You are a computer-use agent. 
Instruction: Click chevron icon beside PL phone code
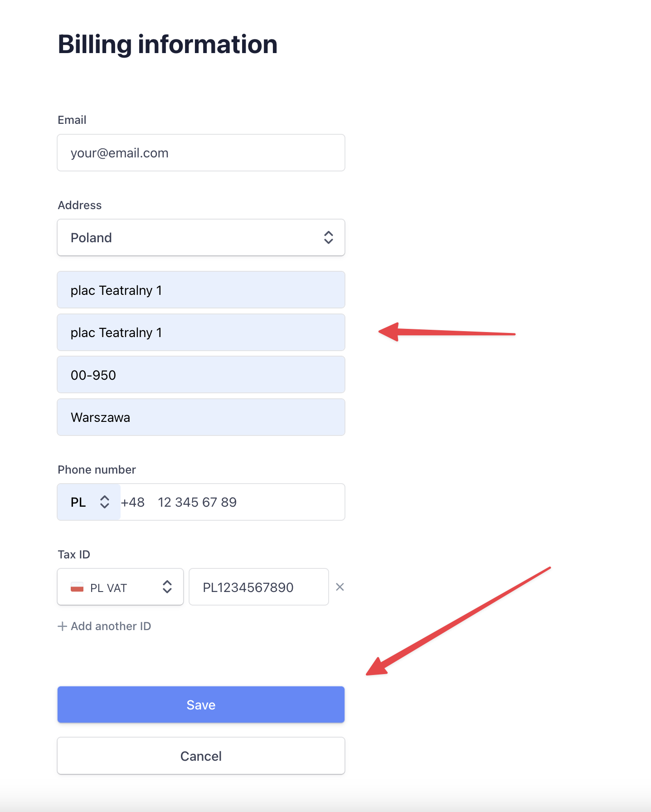coord(105,502)
